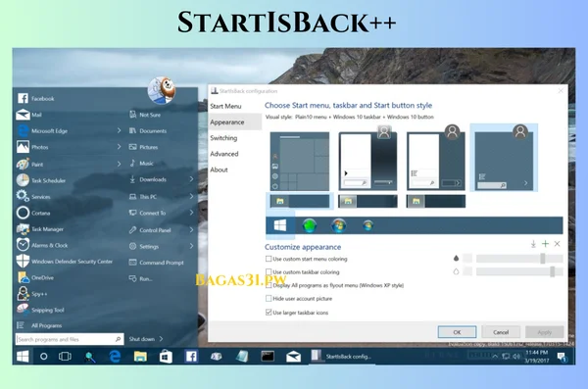
Task: Expand the Connect To submenu arrow
Action: (x=191, y=213)
